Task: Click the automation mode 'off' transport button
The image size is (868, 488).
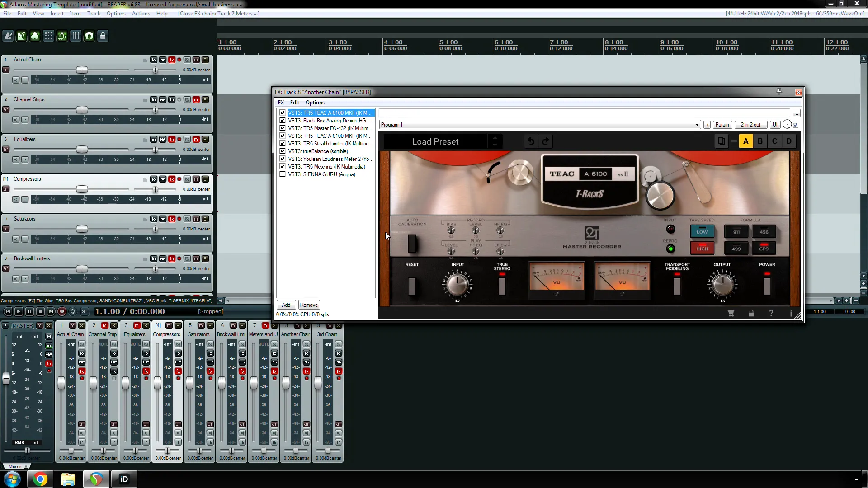Action: click(x=85, y=311)
